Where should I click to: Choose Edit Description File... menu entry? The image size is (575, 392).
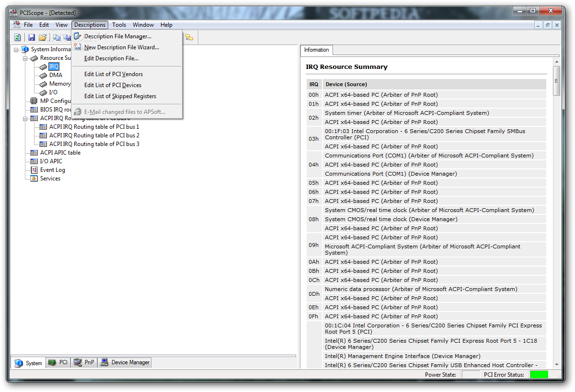126,58
